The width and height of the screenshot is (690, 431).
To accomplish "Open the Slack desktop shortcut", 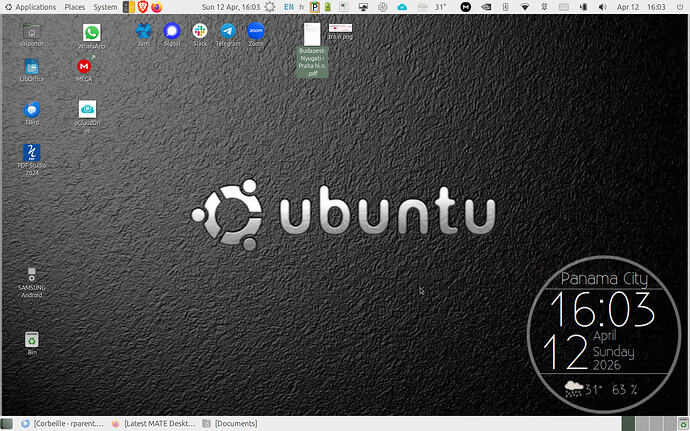I will pyautogui.click(x=200, y=34).
